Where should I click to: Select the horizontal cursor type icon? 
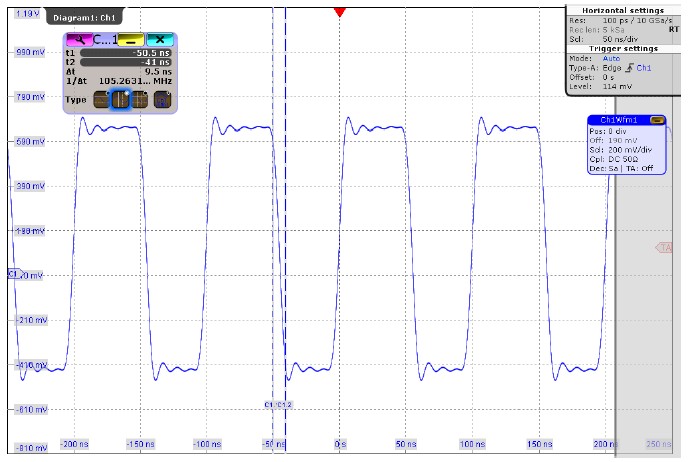click(x=102, y=100)
